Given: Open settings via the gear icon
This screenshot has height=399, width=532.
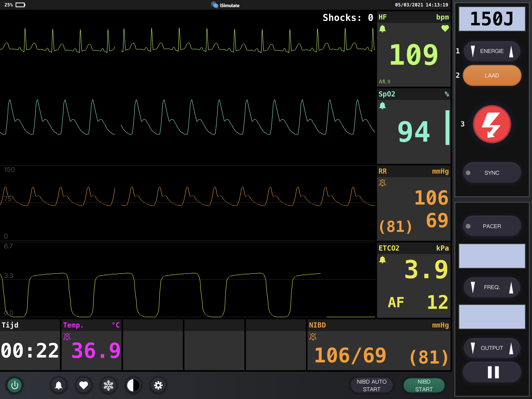Looking at the screenshot, I should click(x=158, y=385).
